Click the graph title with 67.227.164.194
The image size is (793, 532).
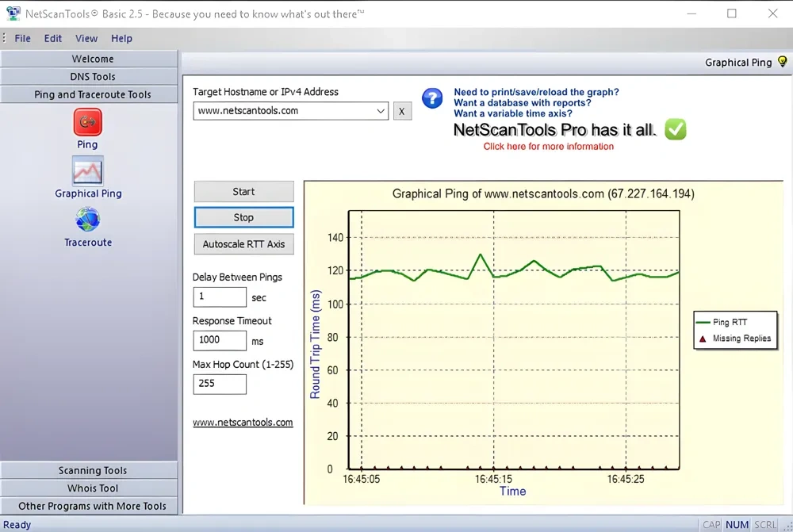tap(543, 193)
